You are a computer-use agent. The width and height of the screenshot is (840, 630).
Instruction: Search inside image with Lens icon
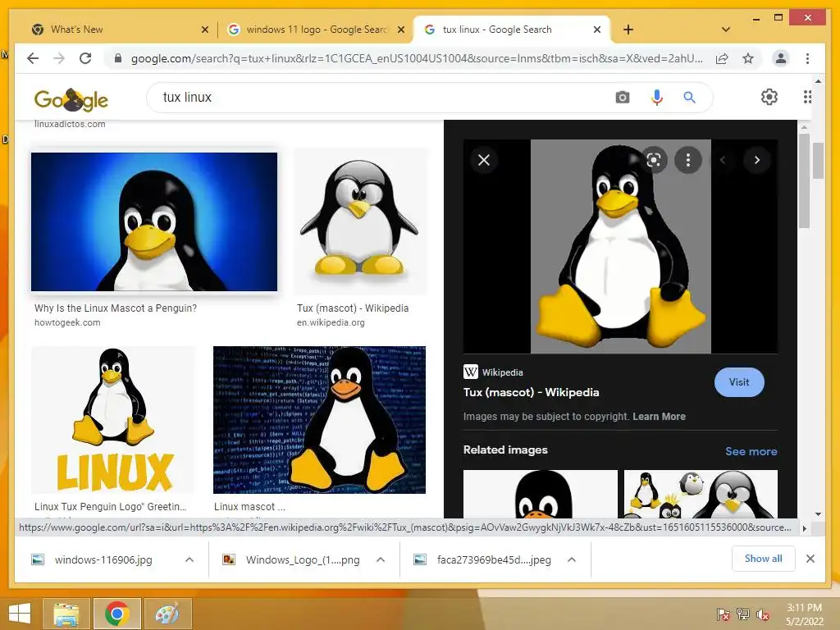[x=654, y=160]
